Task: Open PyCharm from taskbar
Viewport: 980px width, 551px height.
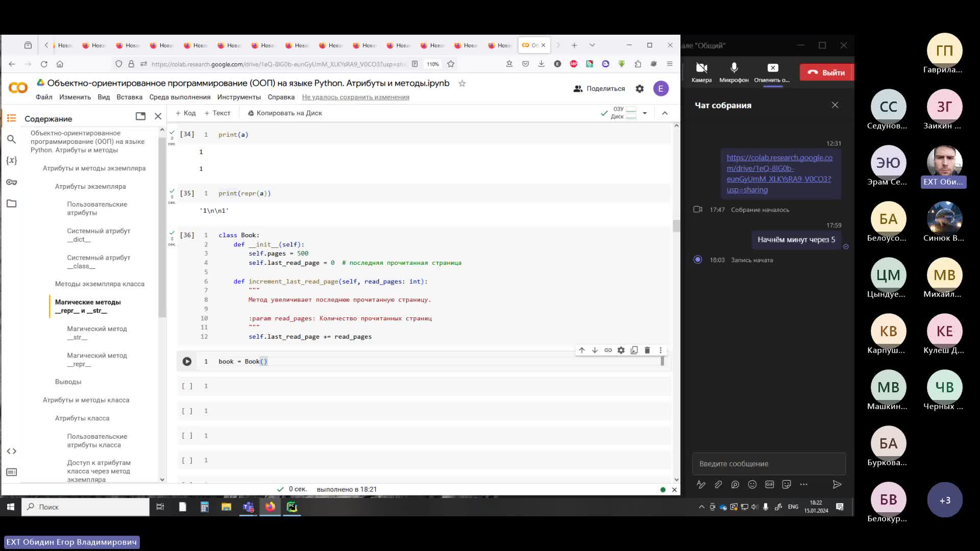Action: pos(291,507)
